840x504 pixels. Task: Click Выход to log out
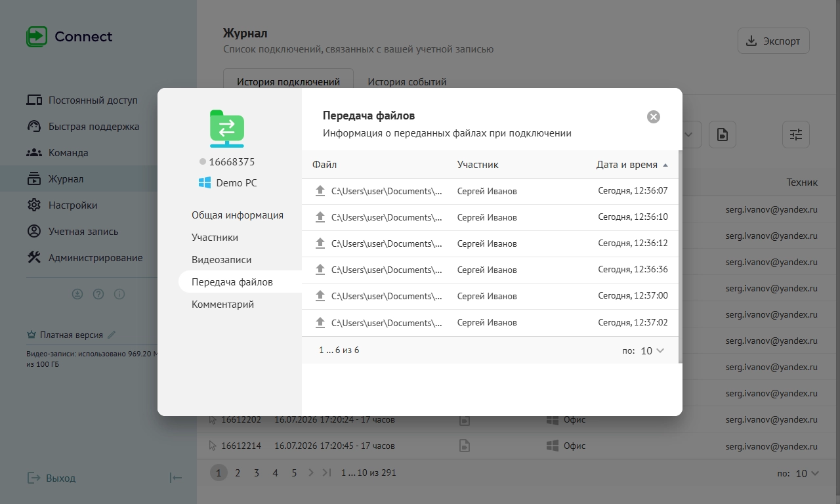(x=51, y=478)
